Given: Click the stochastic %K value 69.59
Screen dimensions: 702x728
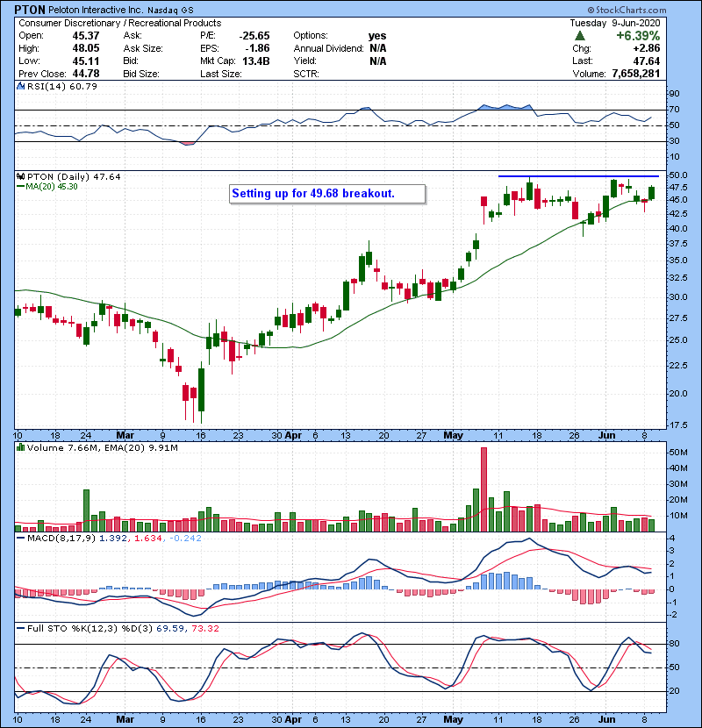Looking at the screenshot, I should [169, 628].
